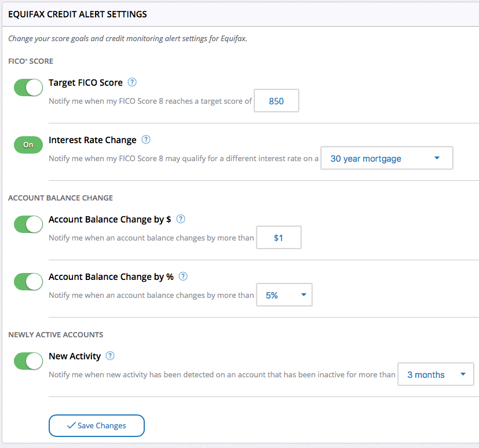Disable the New Activity toggle
479x448 pixels.
[28, 360]
